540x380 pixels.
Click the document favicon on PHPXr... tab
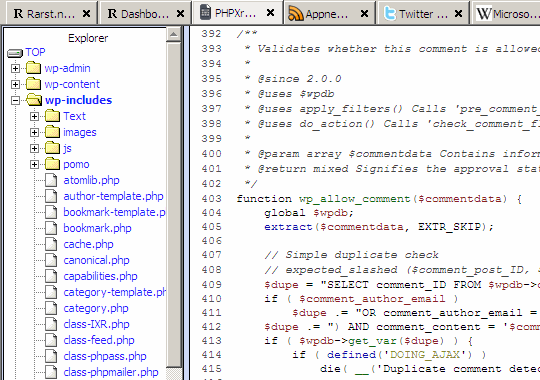point(205,12)
